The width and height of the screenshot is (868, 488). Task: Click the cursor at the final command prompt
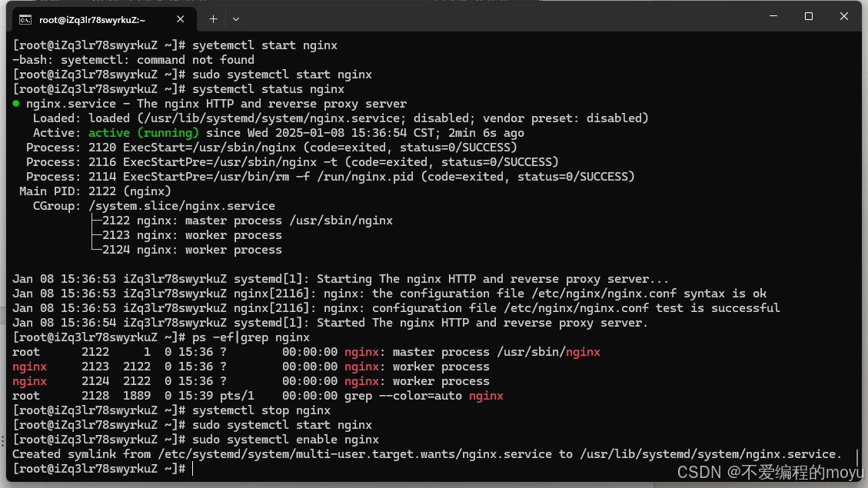(x=192, y=468)
